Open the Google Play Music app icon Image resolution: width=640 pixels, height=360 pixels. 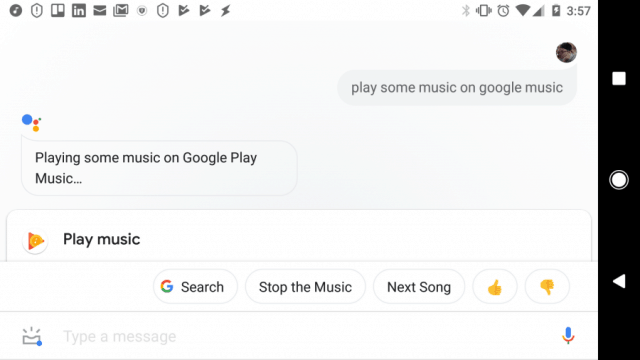click(x=35, y=240)
